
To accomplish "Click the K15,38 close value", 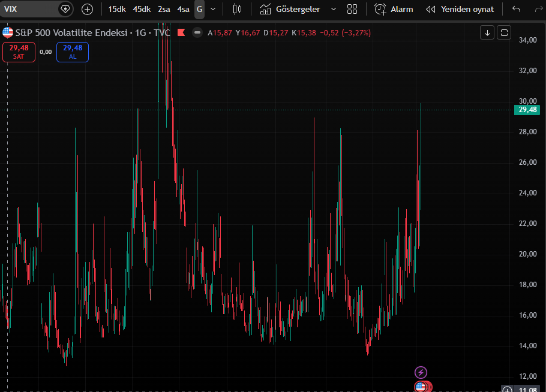I will tap(304, 33).
